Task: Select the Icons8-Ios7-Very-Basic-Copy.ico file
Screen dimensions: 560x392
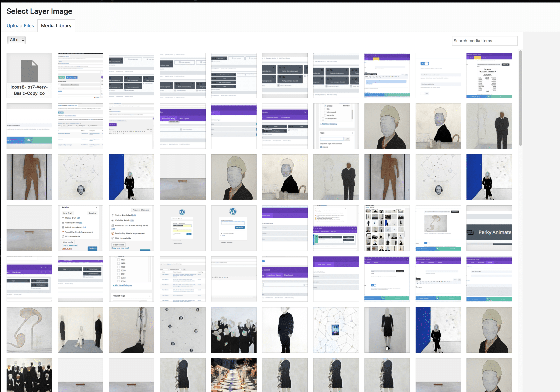Action: point(29,75)
